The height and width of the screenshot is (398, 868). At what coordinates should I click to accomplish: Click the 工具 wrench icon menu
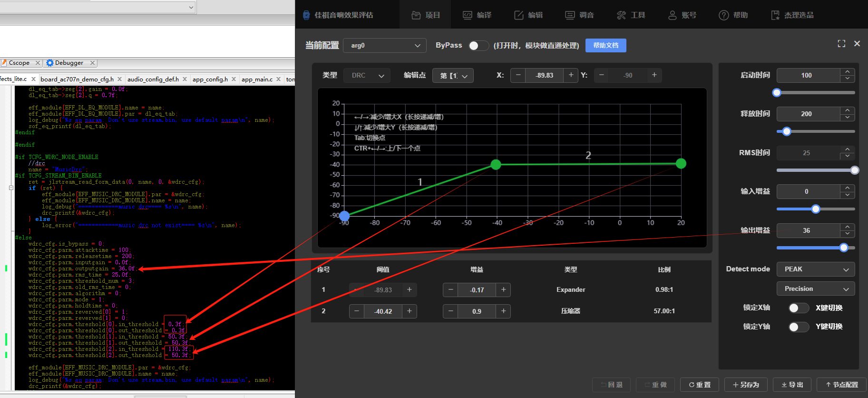point(631,15)
